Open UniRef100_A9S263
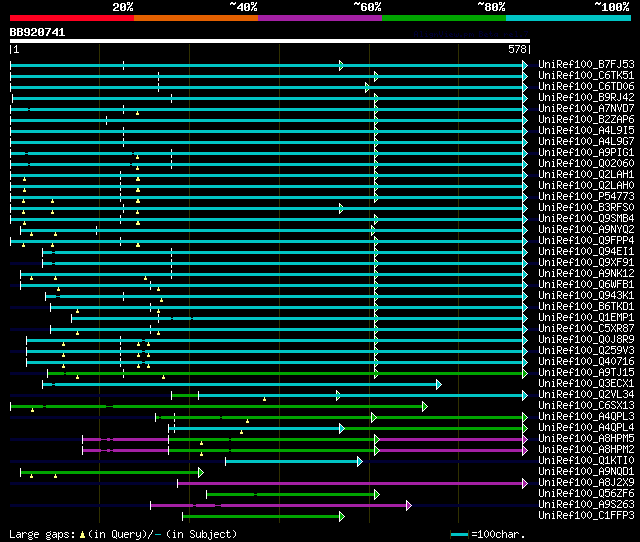640x542 pixels. 586,505
